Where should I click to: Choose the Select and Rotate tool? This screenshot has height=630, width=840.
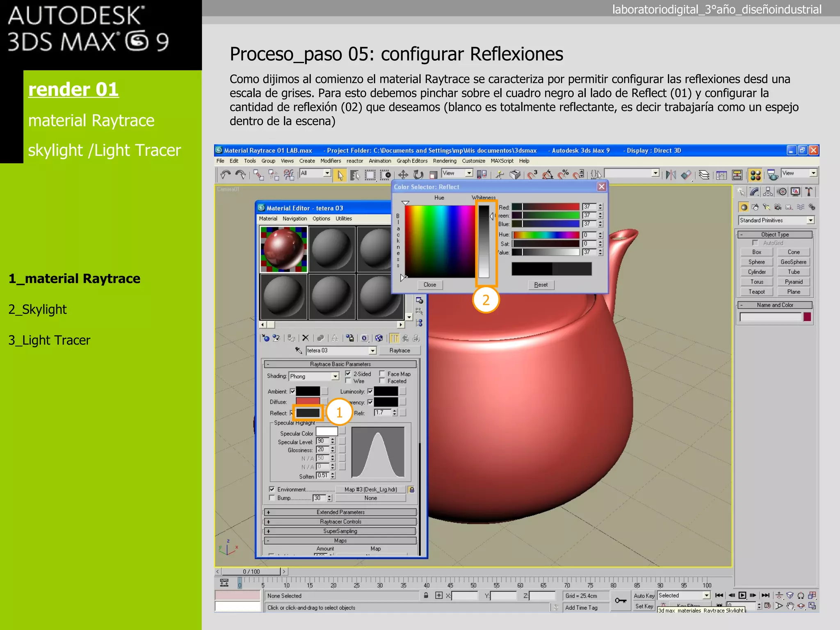[418, 175]
